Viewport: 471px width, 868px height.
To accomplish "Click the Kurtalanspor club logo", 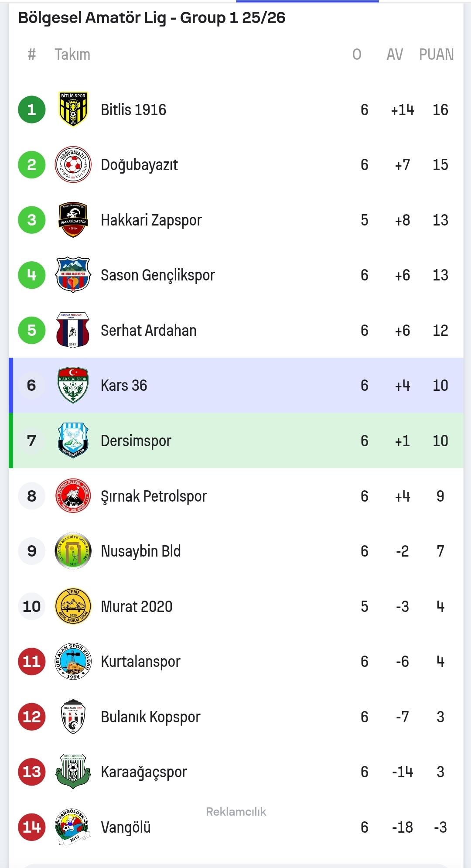I will pyautogui.click(x=73, y=661).
